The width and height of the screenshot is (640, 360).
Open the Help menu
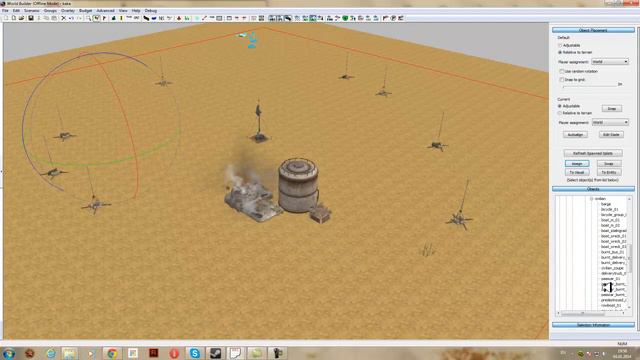click(x=136, y=11)
